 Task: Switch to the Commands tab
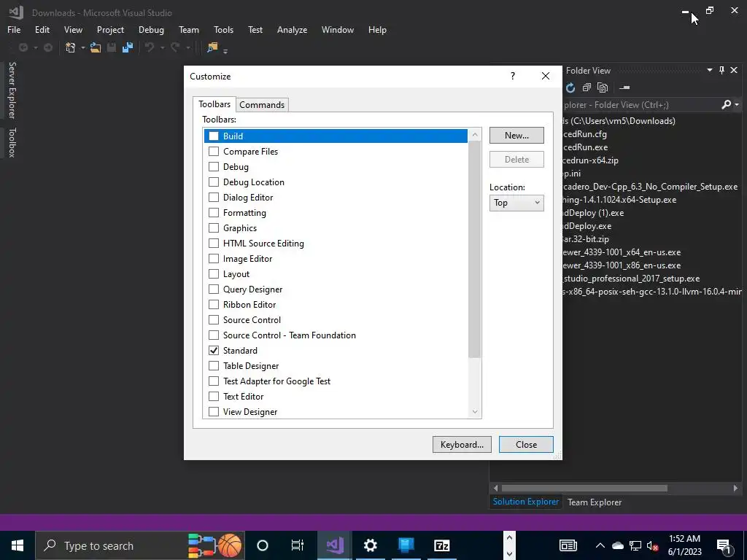click(262, 105)
